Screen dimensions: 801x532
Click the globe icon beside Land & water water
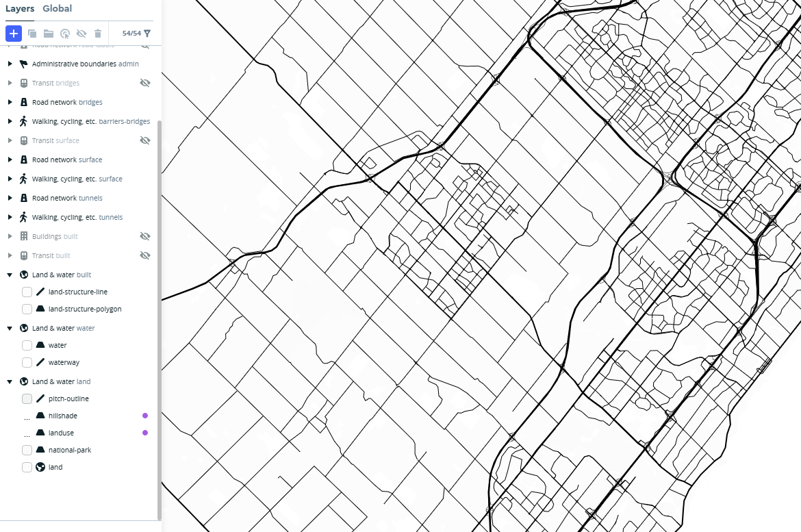point(24,328)
